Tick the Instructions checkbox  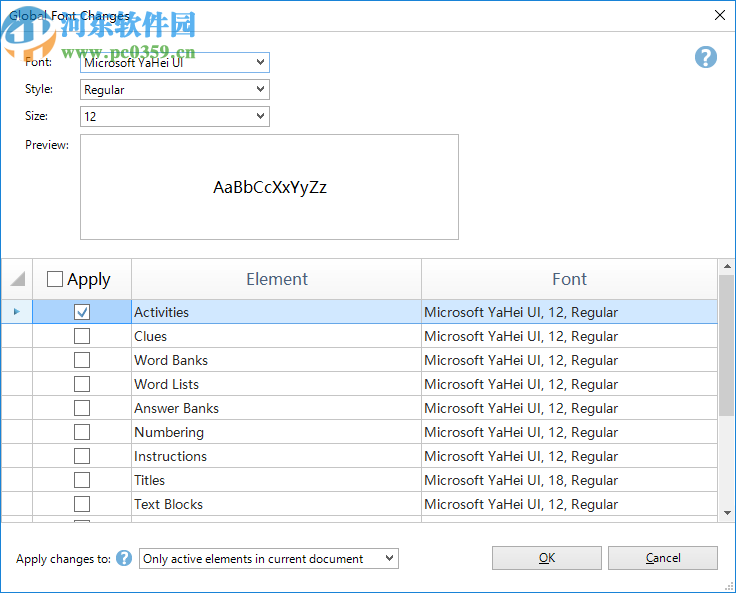(x=82, y=456)
